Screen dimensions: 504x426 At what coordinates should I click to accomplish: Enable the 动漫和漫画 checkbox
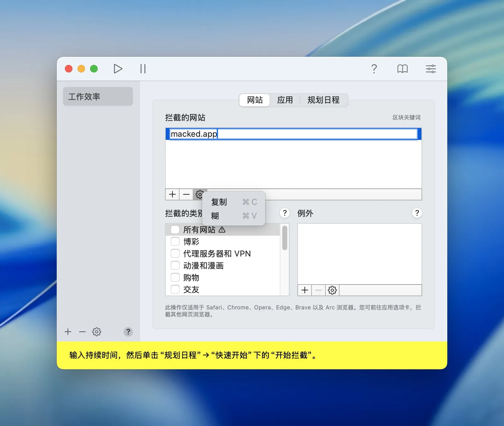[x=175, y=266]
